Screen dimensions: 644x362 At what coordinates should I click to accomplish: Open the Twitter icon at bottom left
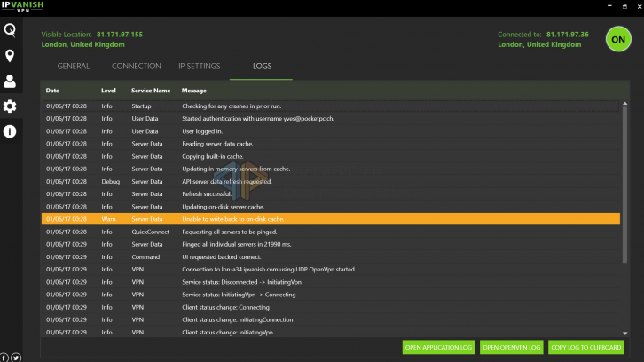(16, 357)
